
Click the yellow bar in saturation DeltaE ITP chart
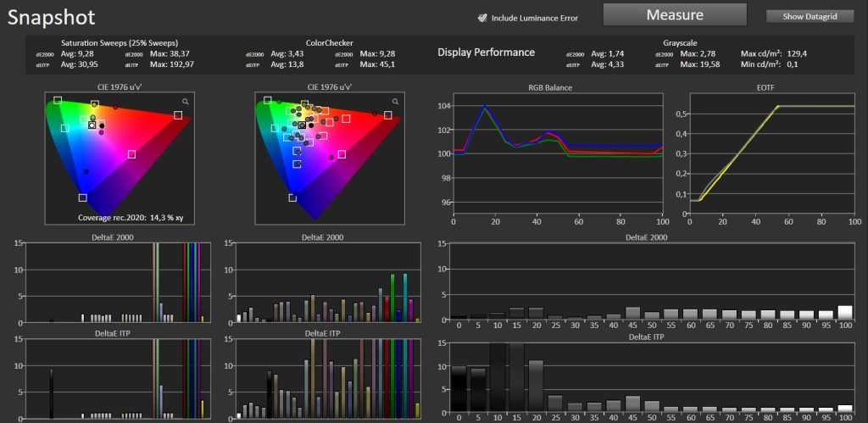pyautogui.click(x=202, y=409)
